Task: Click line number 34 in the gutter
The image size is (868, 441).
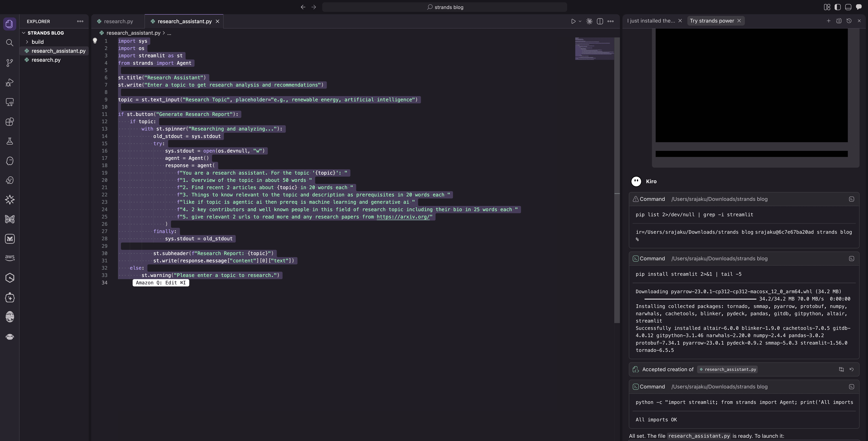Action: point(104,283)
